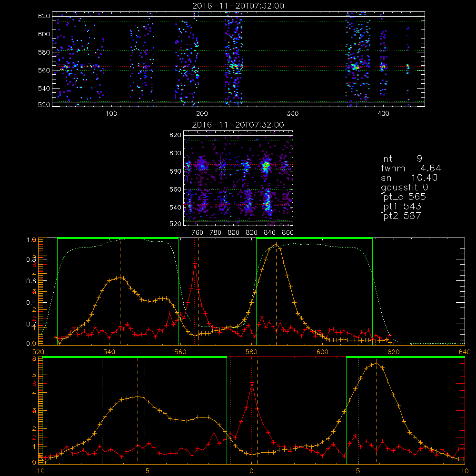Click x-axis label 620 on third plot
The height and width of the screenshot is (476, 476).
[394, 352]
